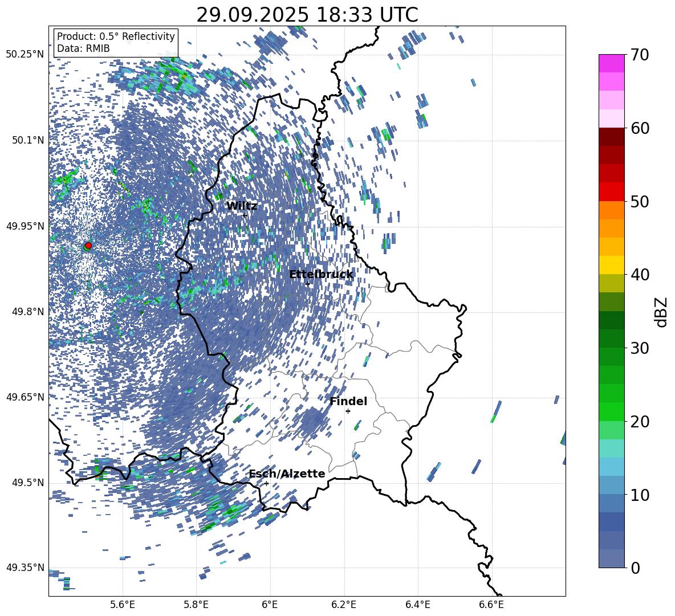This screenshot has width=675, height=616.
Task: Click the 49.65°N latitude label
Action: [25, 397]
